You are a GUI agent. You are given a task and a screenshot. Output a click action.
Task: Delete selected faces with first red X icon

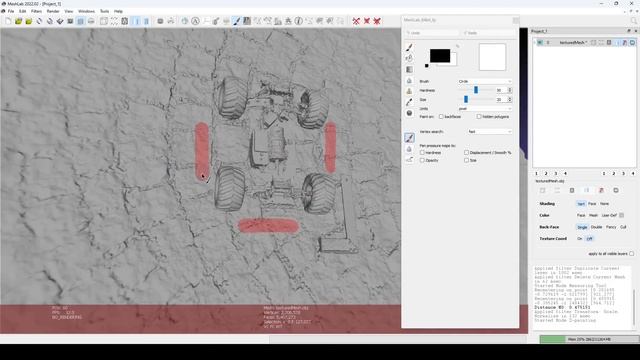(x=356, y=21)
